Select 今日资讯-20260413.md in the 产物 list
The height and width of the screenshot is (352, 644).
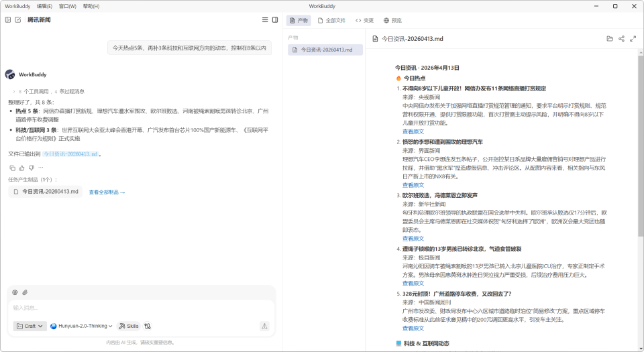tap(325, 50)
